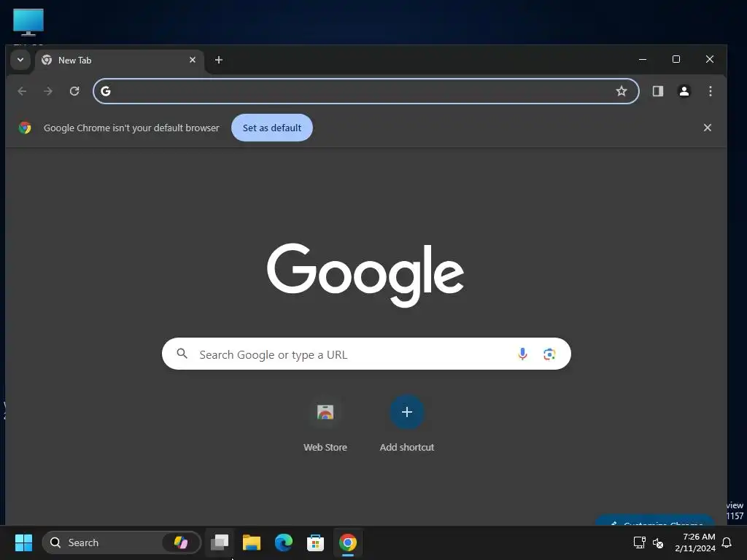Dismiss the default browser infobar
This screenshot has height=560, width=747.
point(708,128)
